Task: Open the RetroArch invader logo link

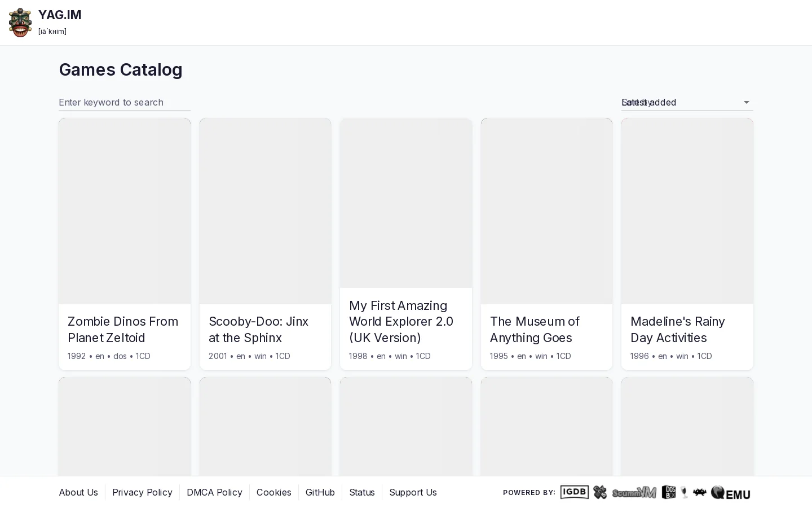Action: click(x=700, y=492)
